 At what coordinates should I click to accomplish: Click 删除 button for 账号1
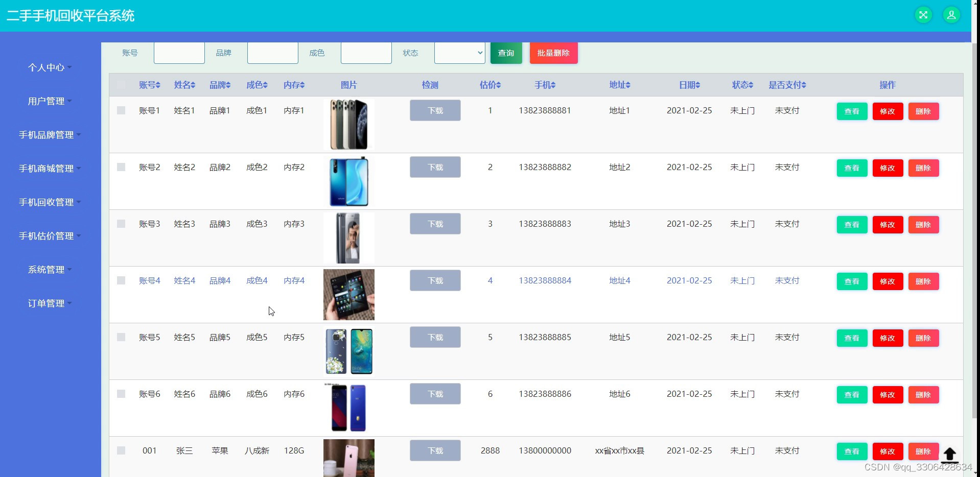click(924, 111)
